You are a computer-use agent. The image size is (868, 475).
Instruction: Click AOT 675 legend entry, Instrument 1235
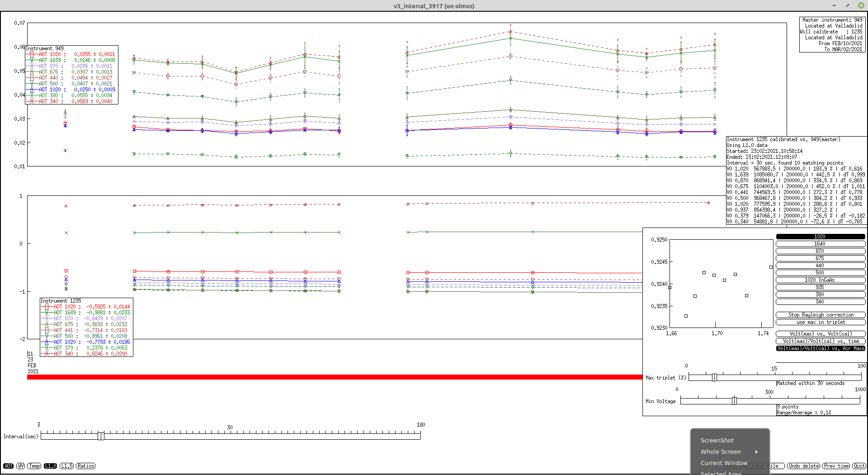point(86,324)
